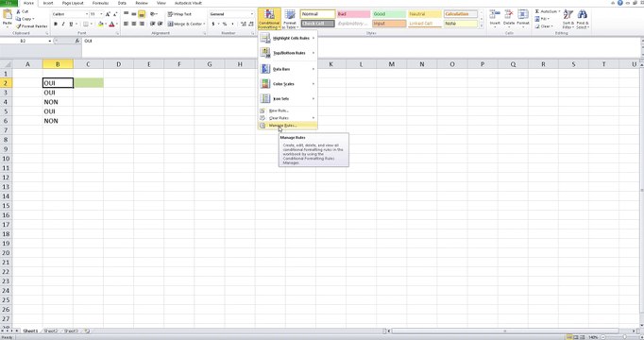The height and width of the screenshot is (340, 644).
Task: Toggle center horizontal alignment
Action: [x=134, y=24]
